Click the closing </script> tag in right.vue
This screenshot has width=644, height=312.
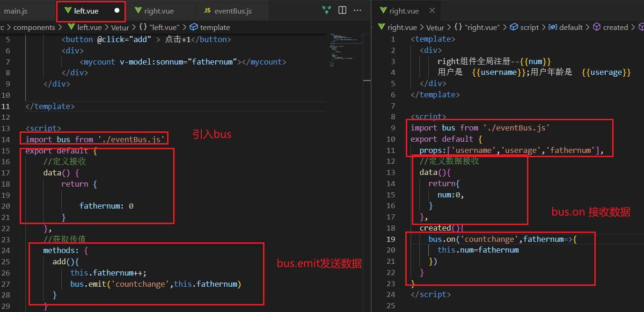click(x=431, y=294)
